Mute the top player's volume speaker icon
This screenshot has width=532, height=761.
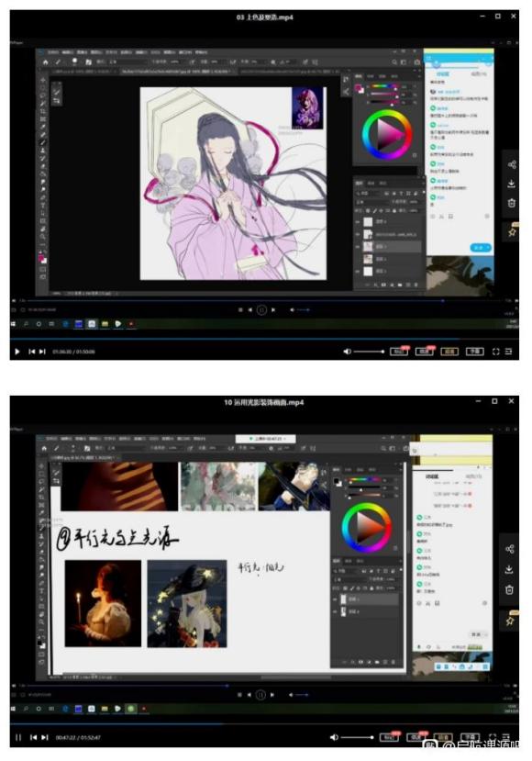pos(348,352)
